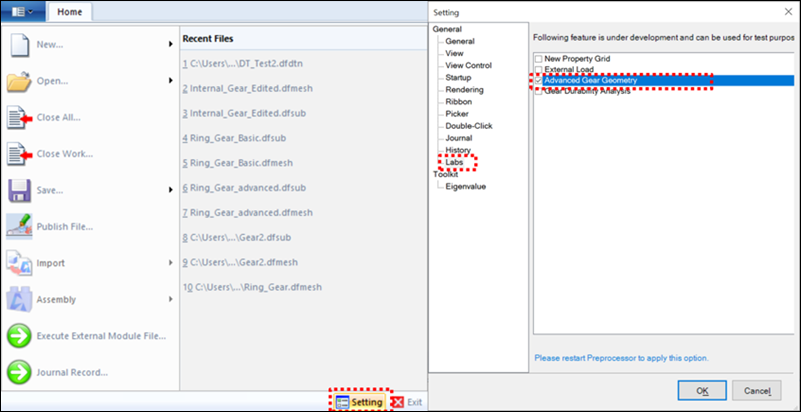
Task: Open recent file 3 Internal_Gear_Edited.dfsub
Action: pos(244,113)
